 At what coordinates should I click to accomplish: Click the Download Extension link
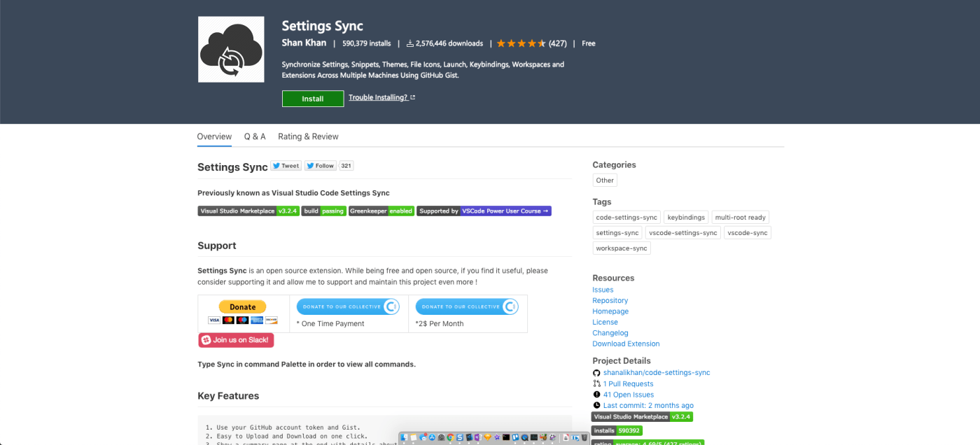626,344
